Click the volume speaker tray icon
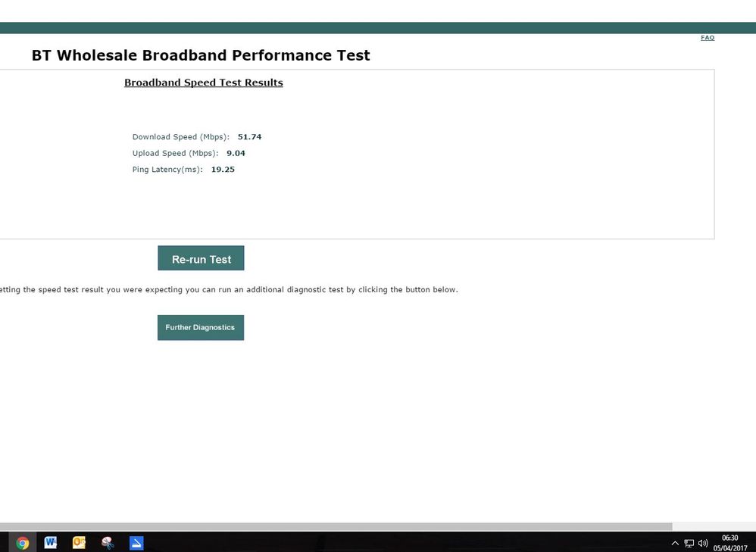Image resolution: width=756 pixels, height=552 pixels. (703, 544)
